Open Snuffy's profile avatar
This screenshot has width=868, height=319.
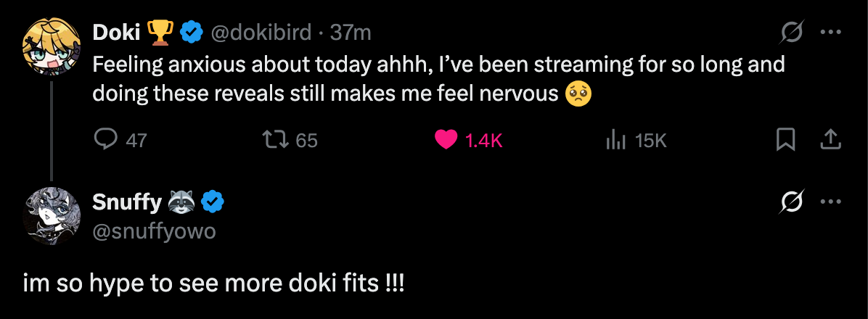pyautogui.click(x=52, y=217)
